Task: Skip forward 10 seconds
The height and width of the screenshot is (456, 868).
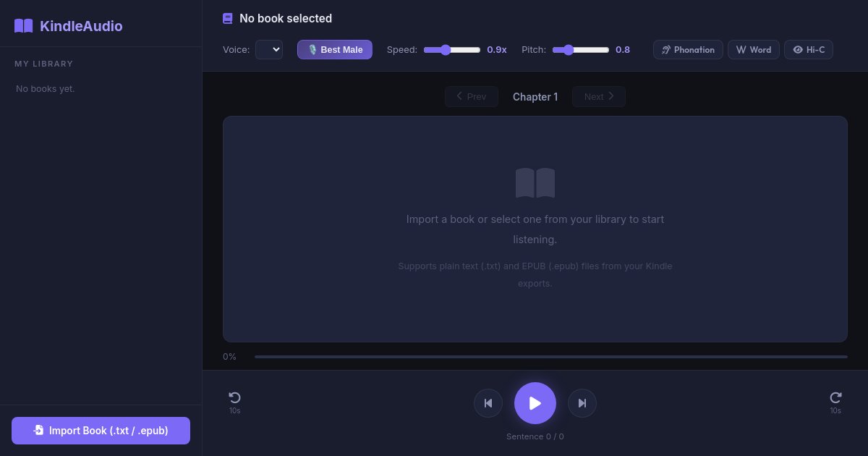Action: (x=835, y=402)
